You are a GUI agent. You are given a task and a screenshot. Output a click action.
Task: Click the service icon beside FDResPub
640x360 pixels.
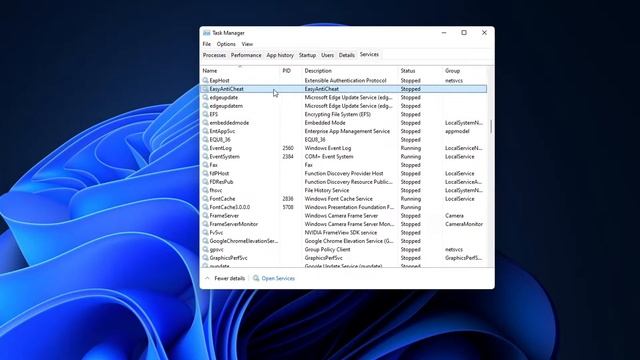205,182
